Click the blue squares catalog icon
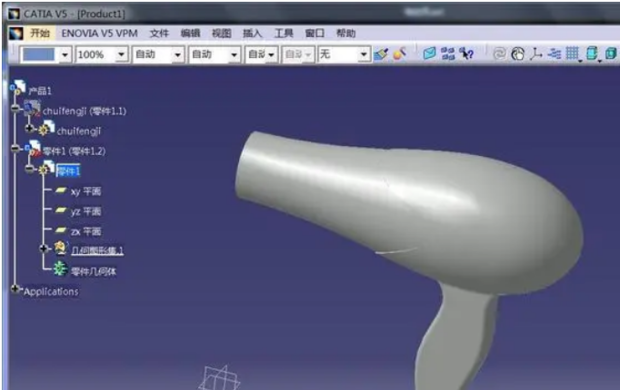Viewport: 620px width, 390px height. click(448, 53)
